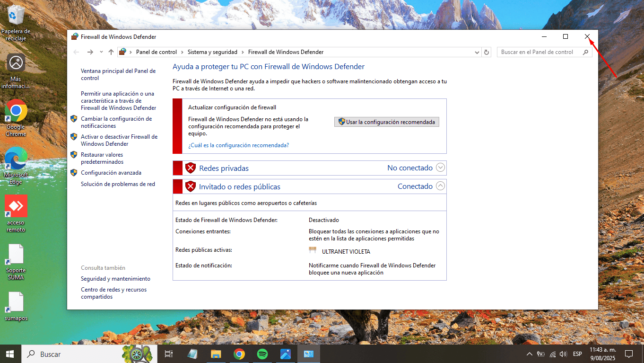Screen dimensions: 644x363
Task: Collapse the Invitado o redes públicas section
Action: pos(440,186)
